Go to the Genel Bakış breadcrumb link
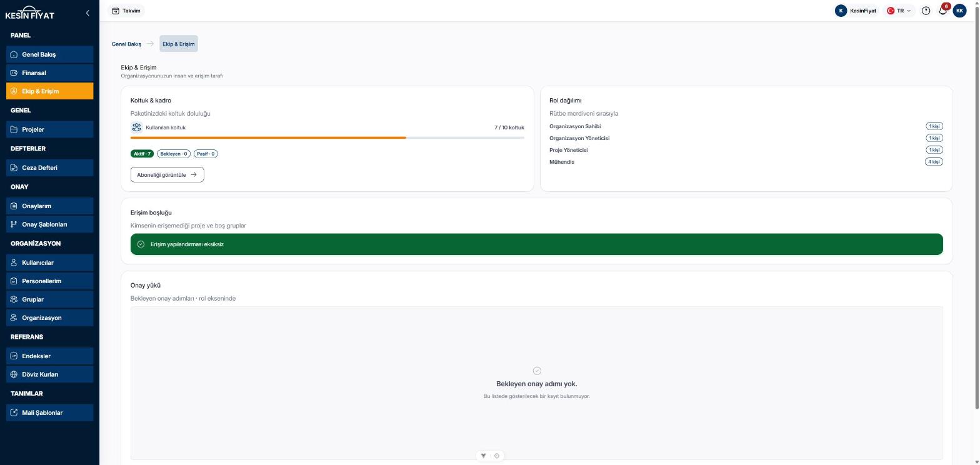The height and width of the screenshot is (465, 980). pyautogui.click(x=126, y=44)
